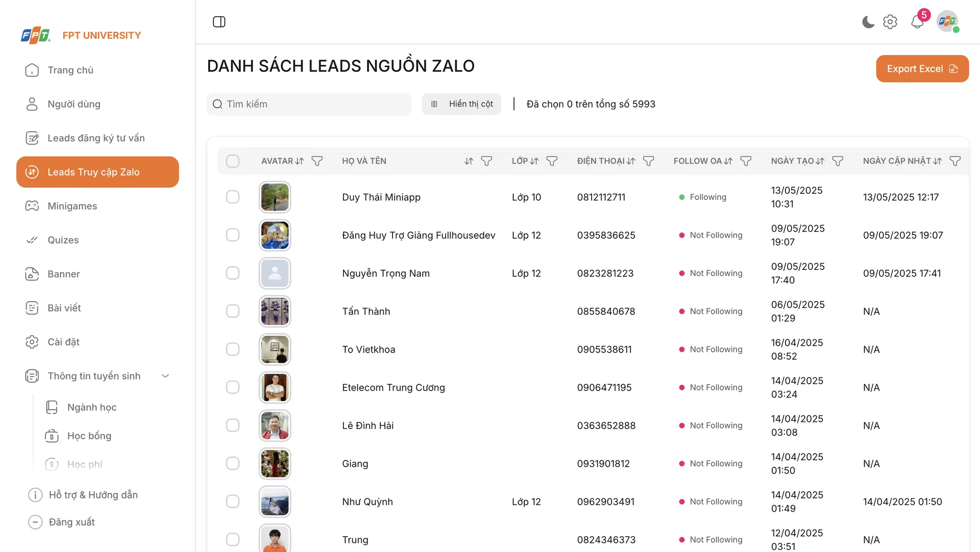Open settings gear in top bar
980x552 pixels.
[890, 22]
